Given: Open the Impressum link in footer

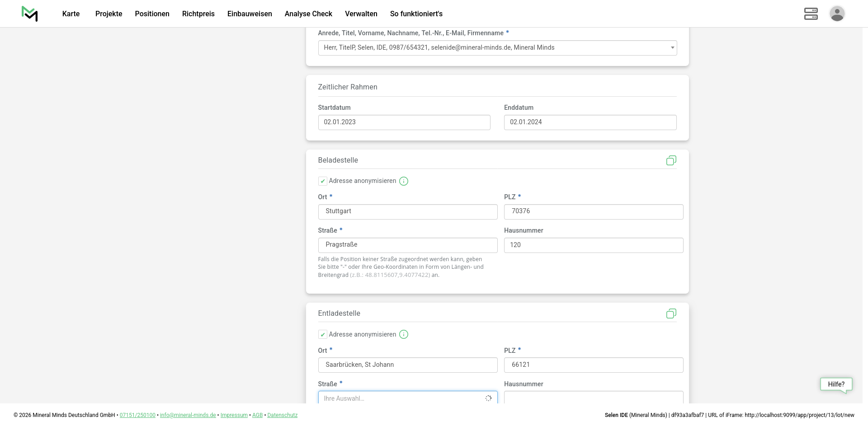Looking at the screenshot, I should click(234, 415).
